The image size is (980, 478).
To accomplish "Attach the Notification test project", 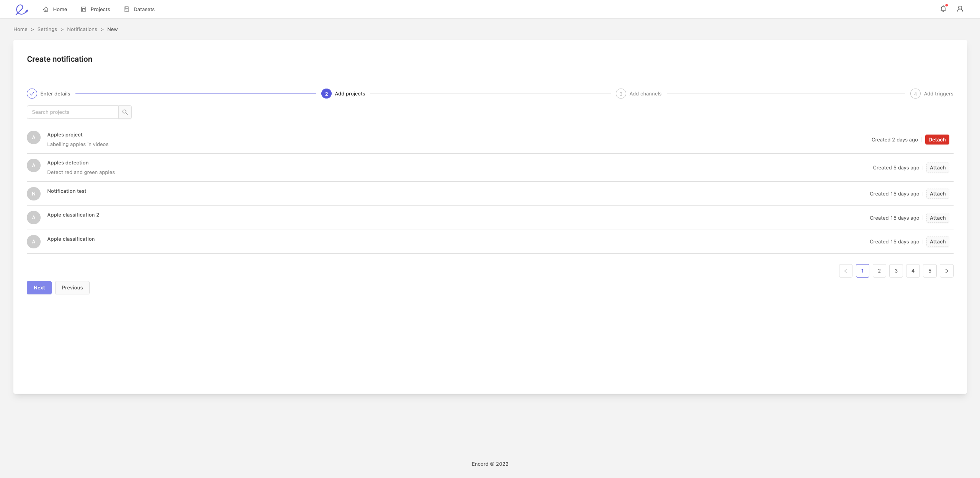I will tap(937, 194).
